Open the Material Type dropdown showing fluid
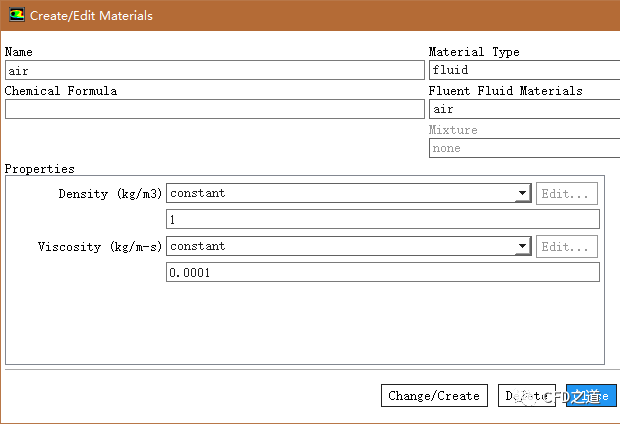Image resolution: width=620 pixels, height=424 pixels. point(523,71)
